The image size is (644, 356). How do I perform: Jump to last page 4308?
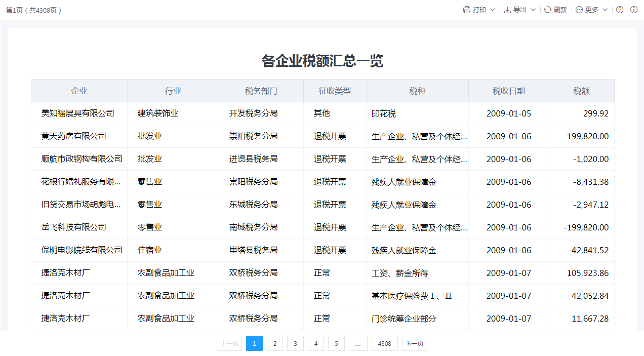[384, 343]
